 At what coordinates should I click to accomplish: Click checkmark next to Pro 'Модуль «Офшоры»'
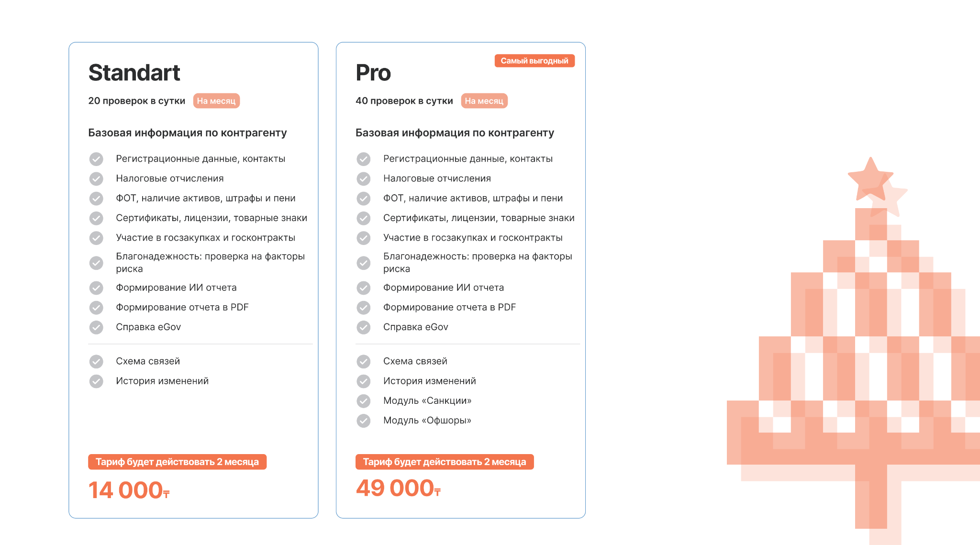point(364,421)
